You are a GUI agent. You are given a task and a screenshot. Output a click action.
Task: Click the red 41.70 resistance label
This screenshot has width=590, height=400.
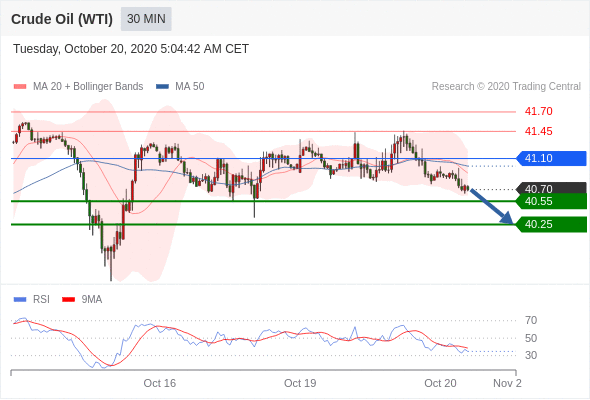point(539,111)
